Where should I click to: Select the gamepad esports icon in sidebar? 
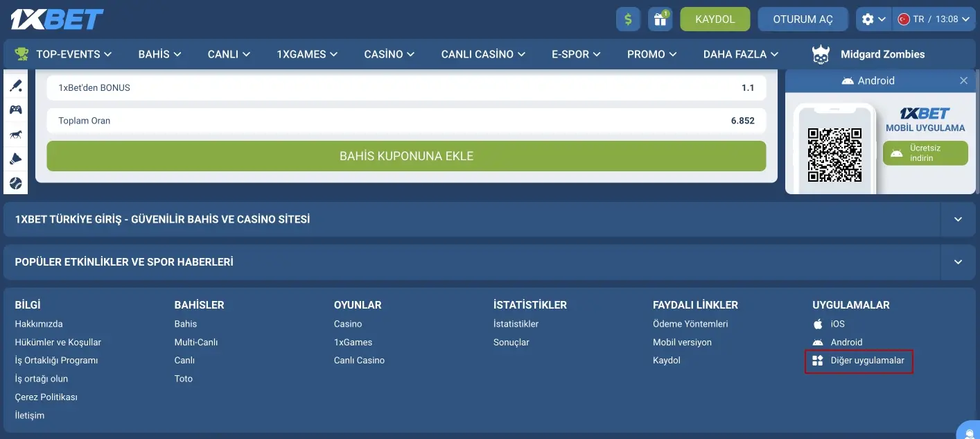pyautogui.click(x=15, y=110)
